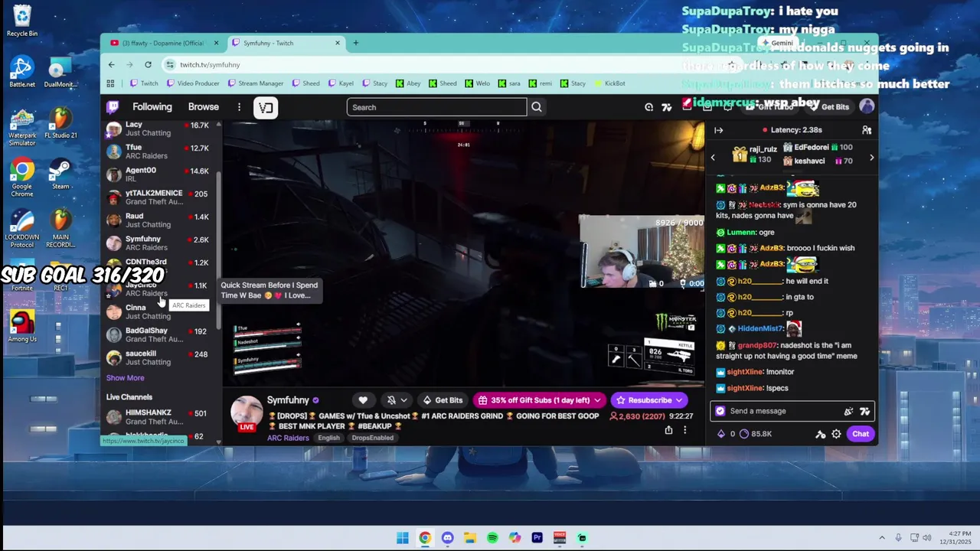Open the Video Producer bookmark
This screenshot has width=980, height=551.
pyautogui.click(x=193, y=83)
